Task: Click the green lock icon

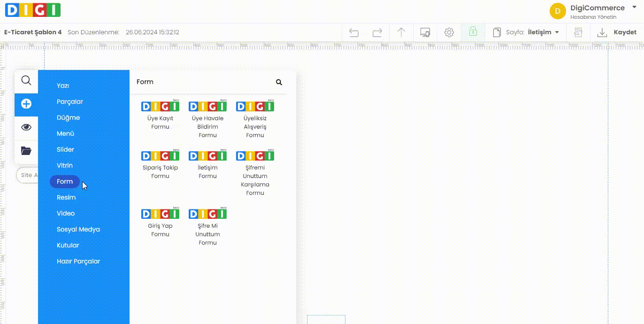Action: click(x=473, y=32)
